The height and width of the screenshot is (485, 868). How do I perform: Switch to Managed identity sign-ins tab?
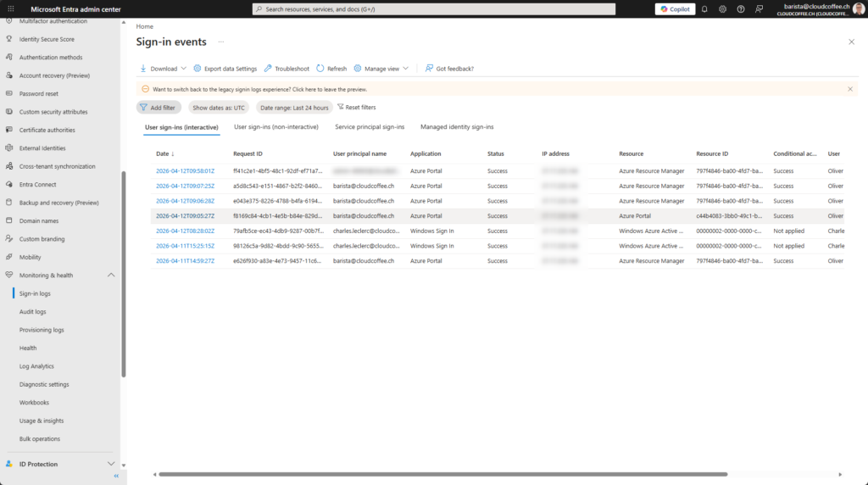click(457, 127)
